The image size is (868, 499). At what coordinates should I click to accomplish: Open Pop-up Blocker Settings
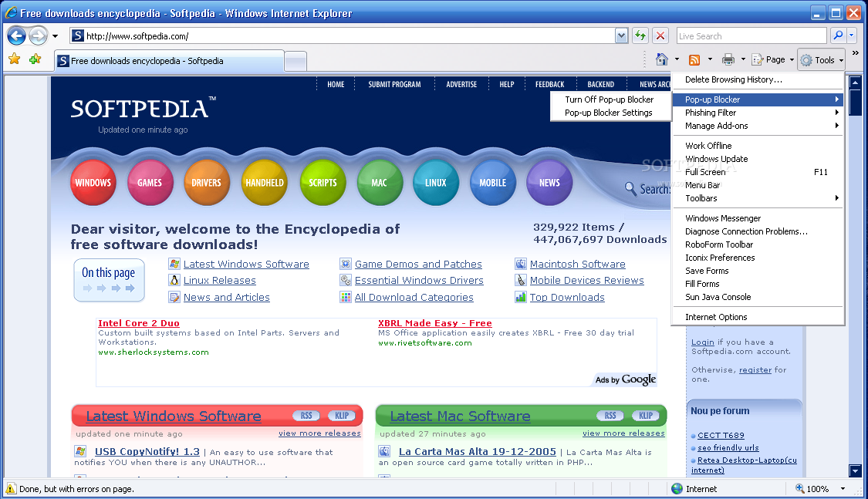pyautogui.click(x=610, y=113)
